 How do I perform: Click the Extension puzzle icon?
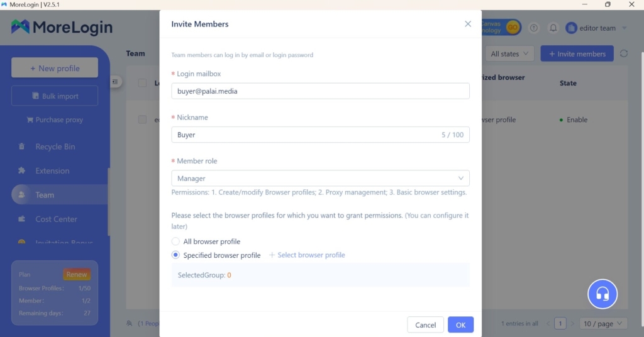click(22, 170)
